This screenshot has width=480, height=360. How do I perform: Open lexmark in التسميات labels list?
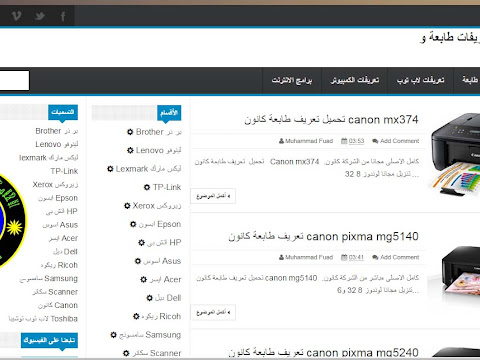point(49,158)
